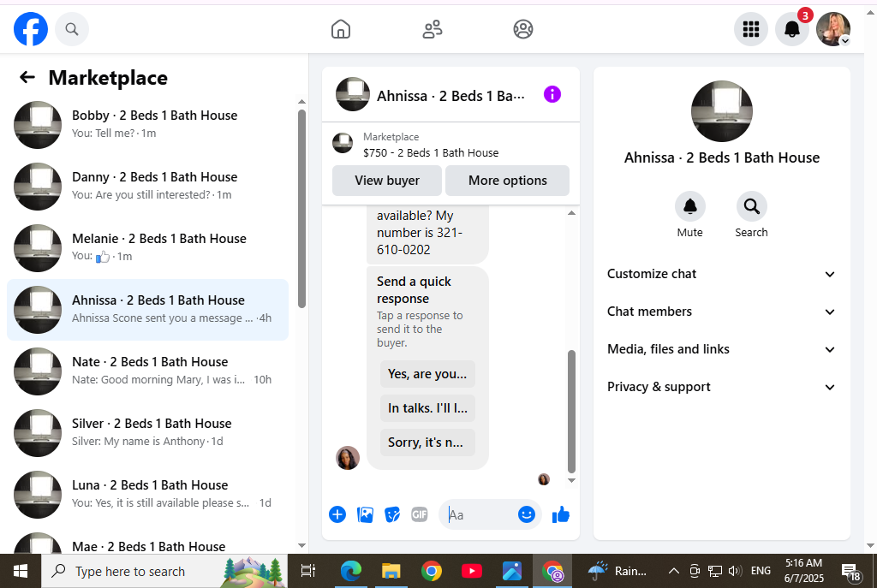Open the account profile picture menu

click(x=833, y=29)
